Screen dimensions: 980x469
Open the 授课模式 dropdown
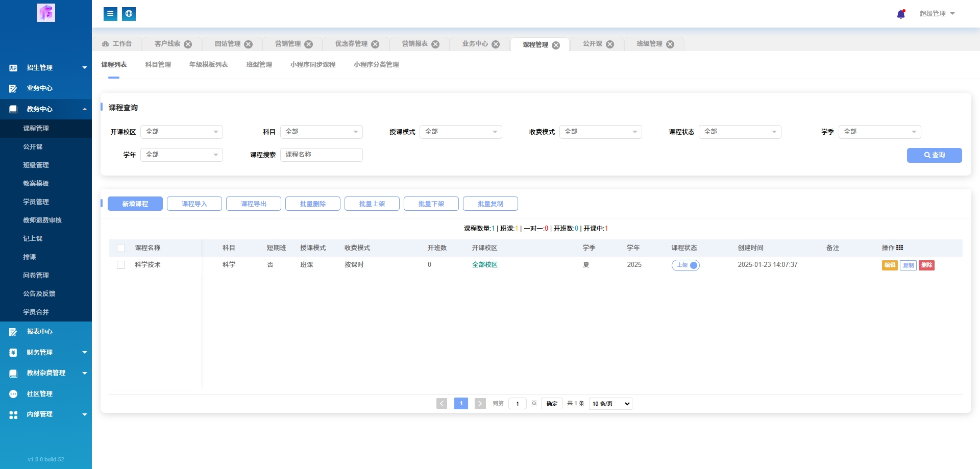(x=461, y=132)
